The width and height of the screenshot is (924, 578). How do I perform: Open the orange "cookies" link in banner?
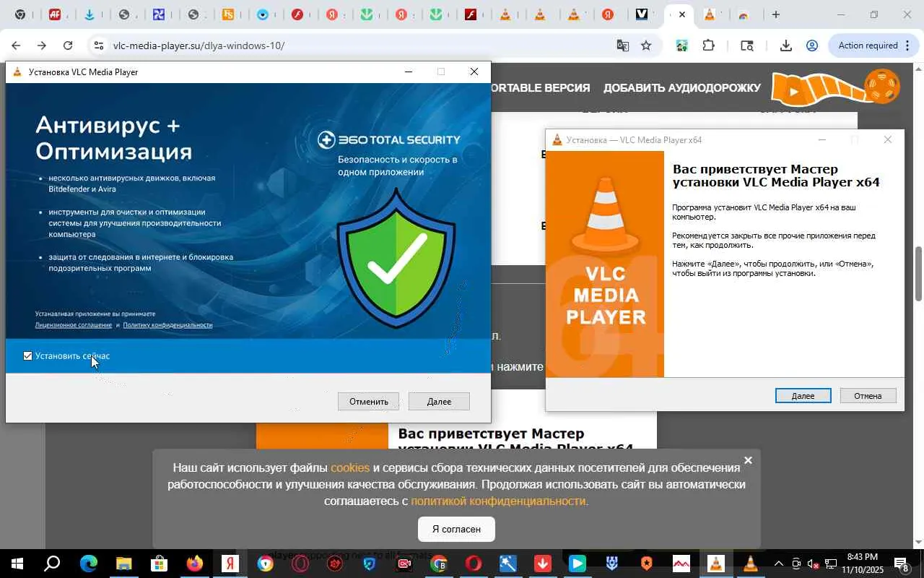tap(350, 467)
